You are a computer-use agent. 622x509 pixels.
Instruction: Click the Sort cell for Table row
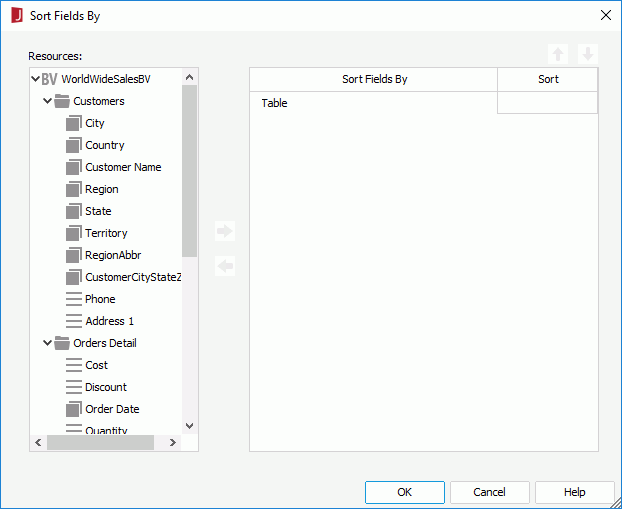tap(547, 103)
